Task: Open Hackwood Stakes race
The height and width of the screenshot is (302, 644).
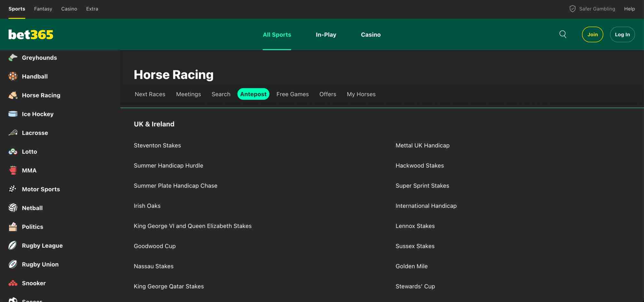Action: (420, 165)
